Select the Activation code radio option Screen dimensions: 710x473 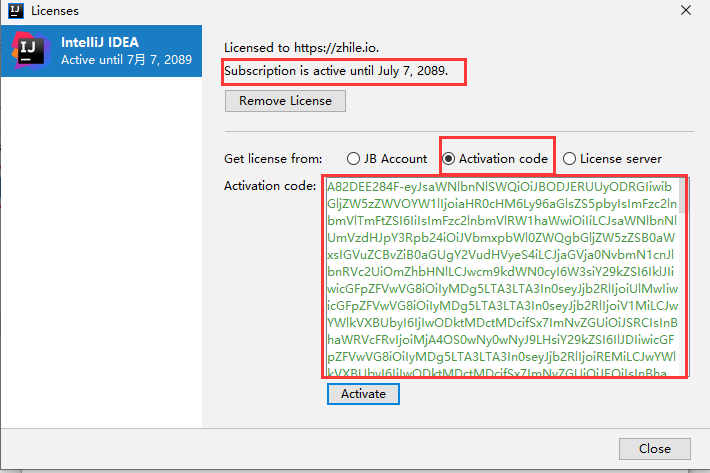click(495, 159)
